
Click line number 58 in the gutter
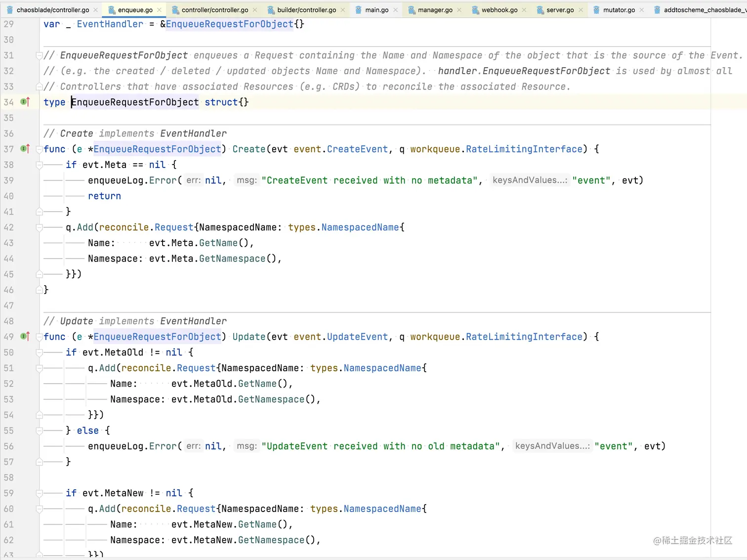pos(9,477)
